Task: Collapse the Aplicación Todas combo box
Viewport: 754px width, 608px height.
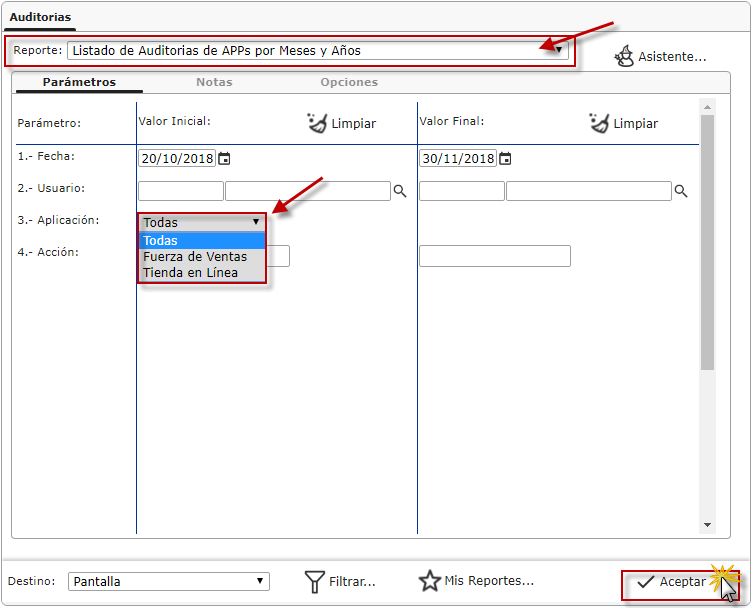Action: pos(255,222)
